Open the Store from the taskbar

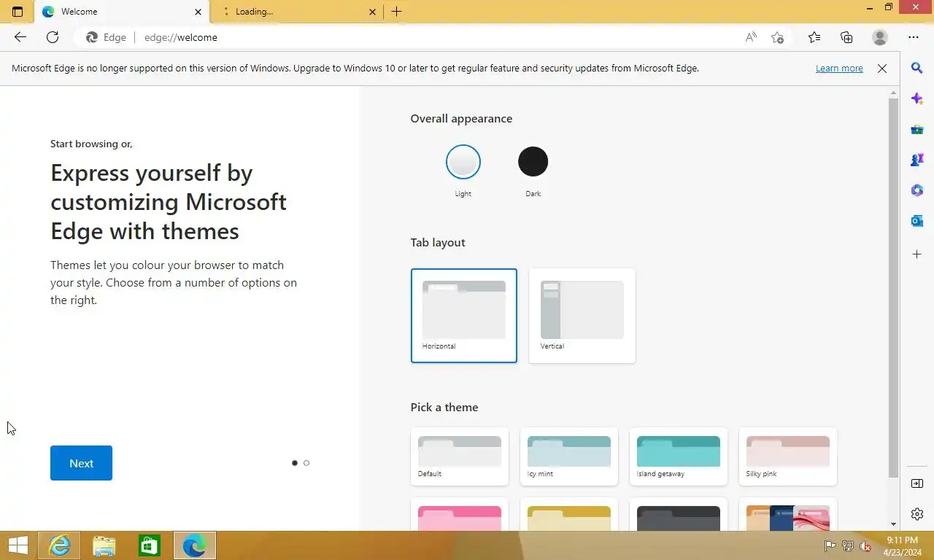point(150,545)
